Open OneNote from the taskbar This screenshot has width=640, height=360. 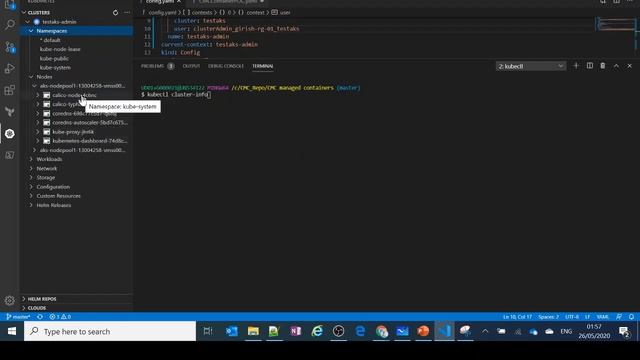click(296, 331)
